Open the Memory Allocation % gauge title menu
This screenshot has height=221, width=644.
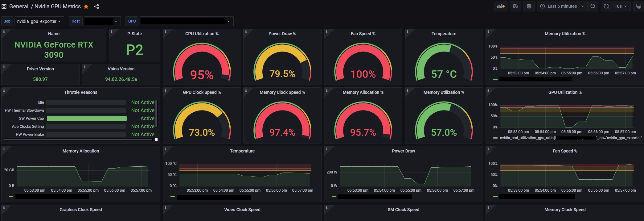click(x=363, y=92)
